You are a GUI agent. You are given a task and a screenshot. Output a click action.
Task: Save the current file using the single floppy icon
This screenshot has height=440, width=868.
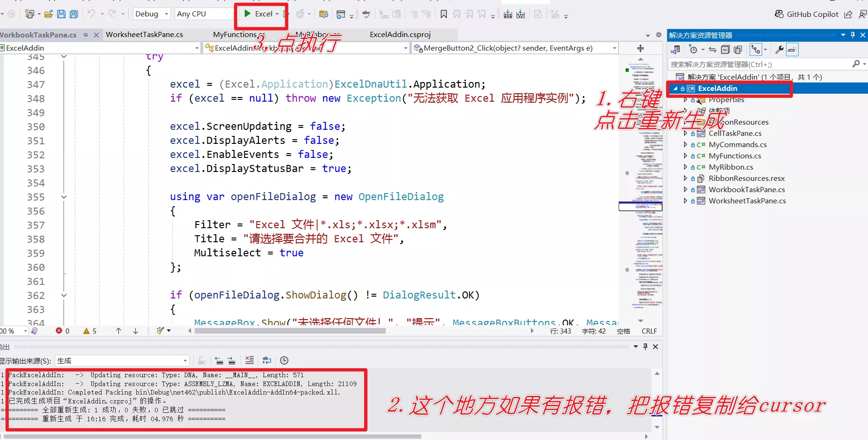(61, 14)
